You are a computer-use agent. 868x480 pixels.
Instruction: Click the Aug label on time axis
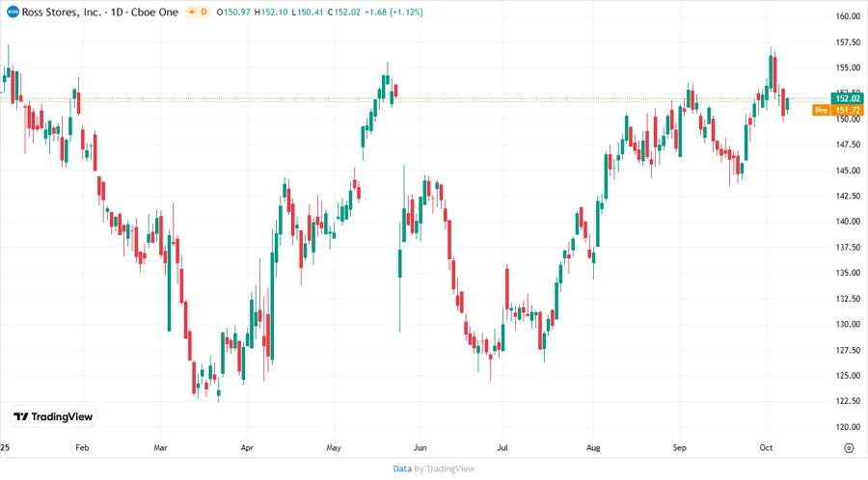point(593,448)
